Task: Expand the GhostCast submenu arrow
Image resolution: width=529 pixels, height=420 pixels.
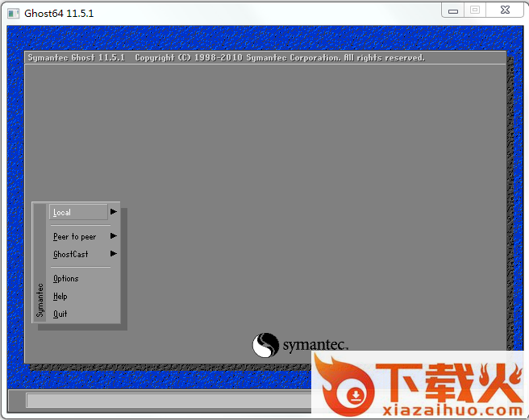Action: (114, 253)
